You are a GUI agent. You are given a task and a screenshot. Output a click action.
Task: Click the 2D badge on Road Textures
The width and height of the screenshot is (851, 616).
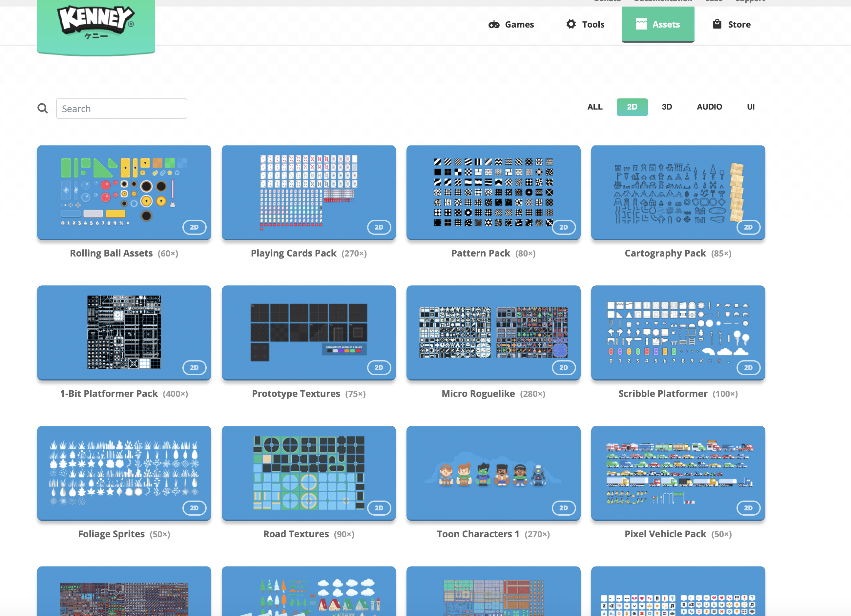point(379,507)
